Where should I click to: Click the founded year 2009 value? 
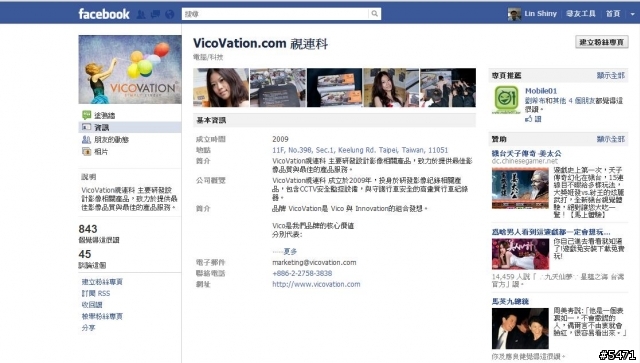[x=280, y=139]
